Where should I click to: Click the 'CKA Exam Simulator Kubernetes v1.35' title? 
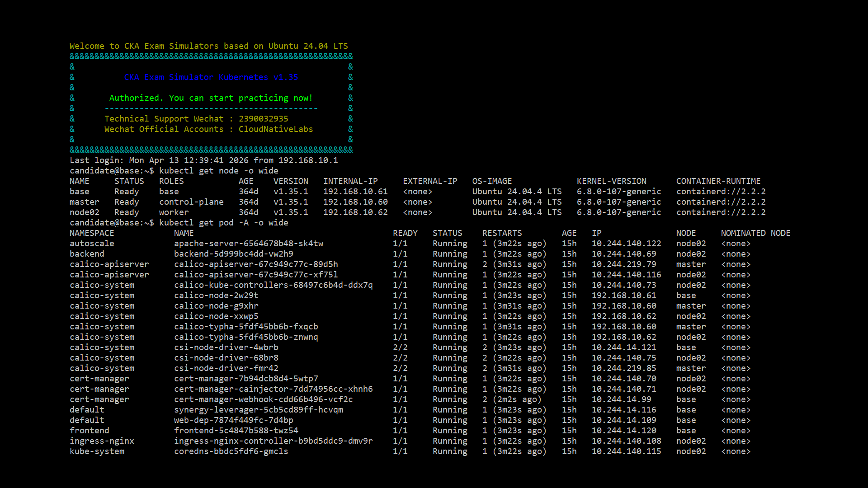coord(211,77)
